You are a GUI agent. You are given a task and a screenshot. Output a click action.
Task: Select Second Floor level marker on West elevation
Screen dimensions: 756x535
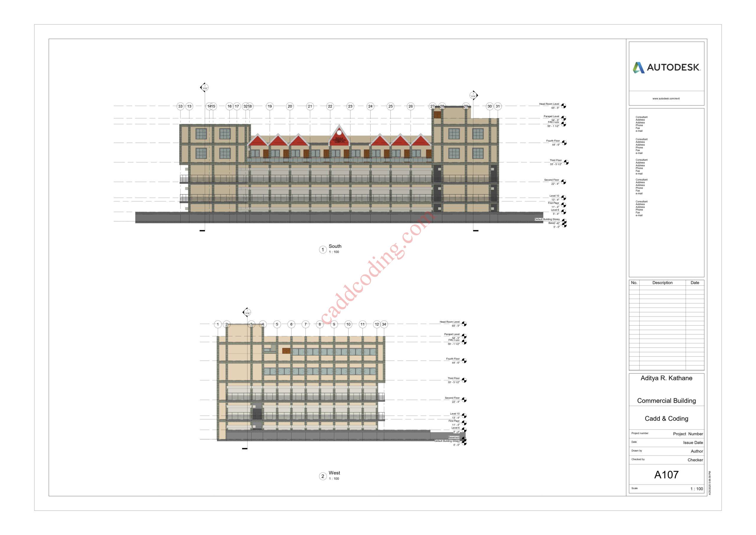(464, 400)
